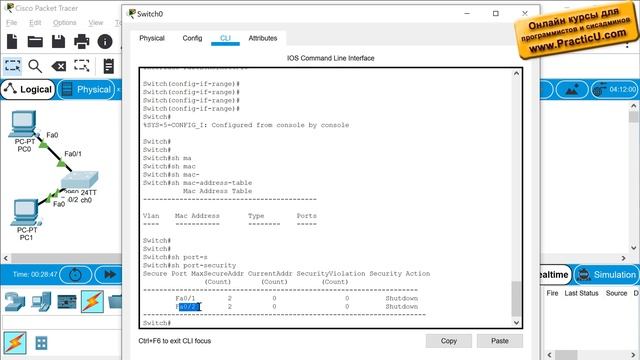Open the View menu

click(96, 22)
